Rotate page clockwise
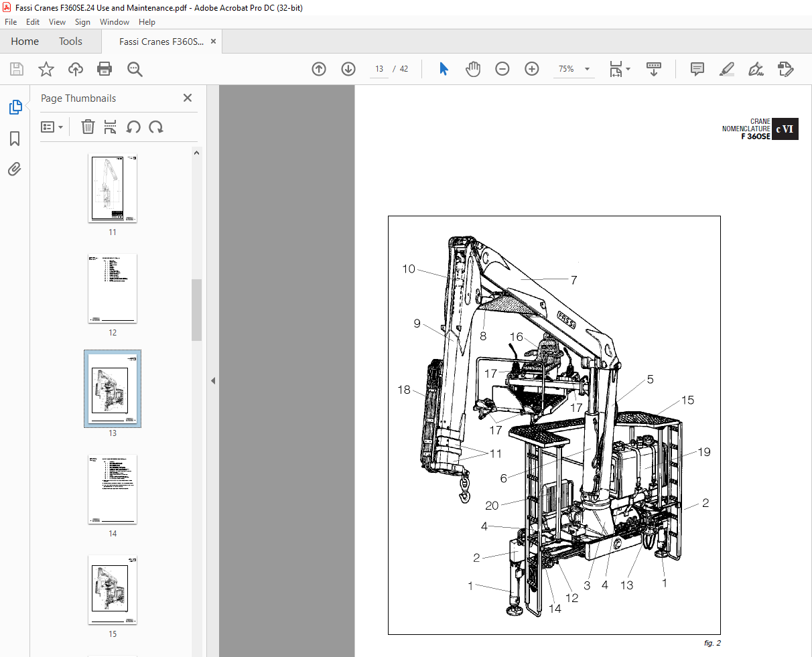 point(156,127)
